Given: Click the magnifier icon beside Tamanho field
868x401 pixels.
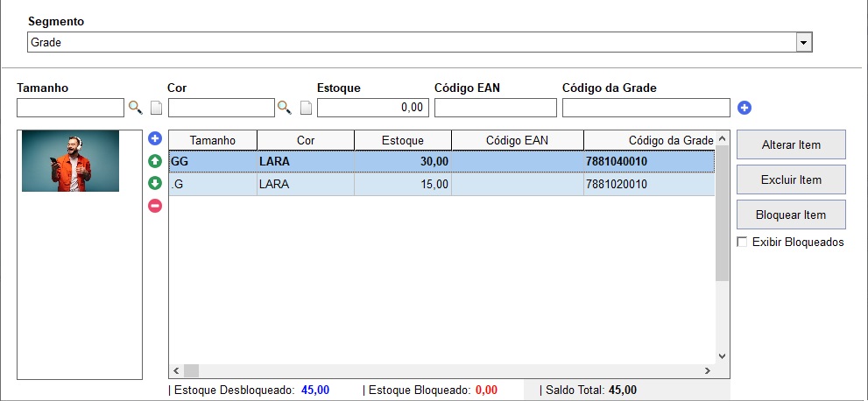Looking at the screenshot, I should (135, 108).
